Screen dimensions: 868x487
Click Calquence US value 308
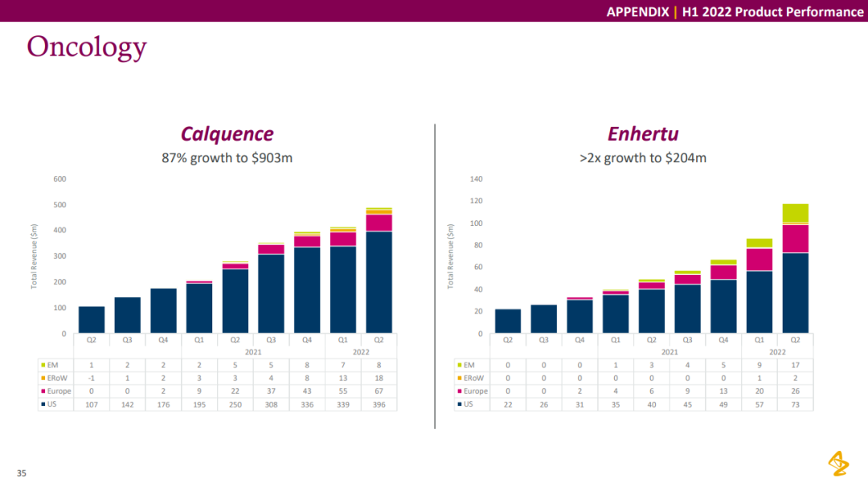[272, 404]
